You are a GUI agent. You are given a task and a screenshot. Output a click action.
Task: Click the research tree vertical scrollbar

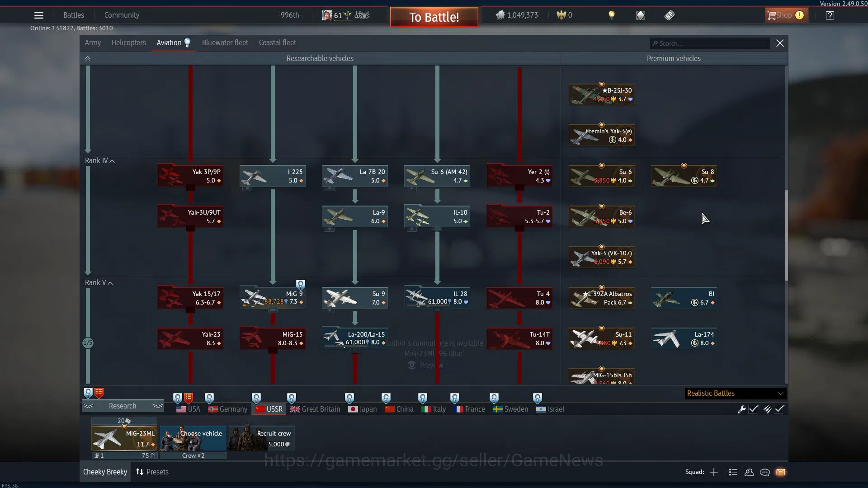click(786, 235)
